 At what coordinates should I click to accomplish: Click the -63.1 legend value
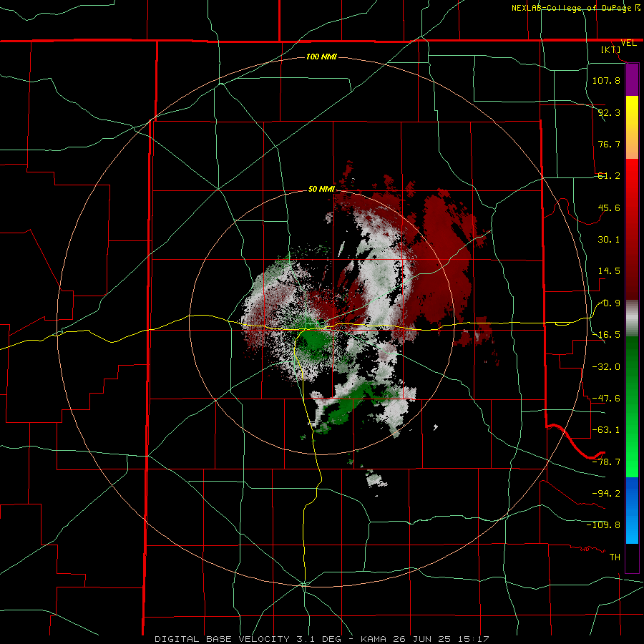[x=606, y=430]
